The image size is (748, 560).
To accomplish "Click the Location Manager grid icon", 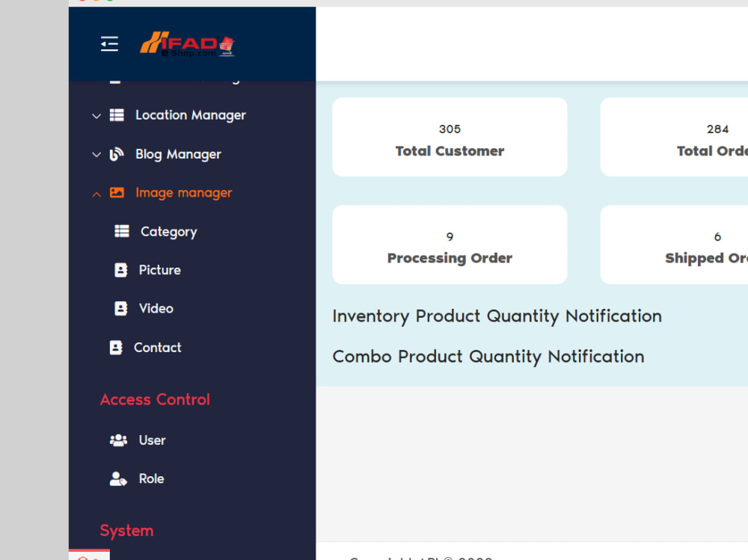I will pos(117,115).
